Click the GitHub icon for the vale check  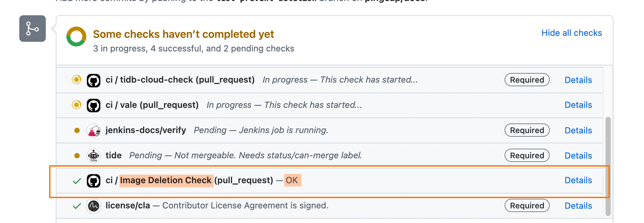pos(94,105)
